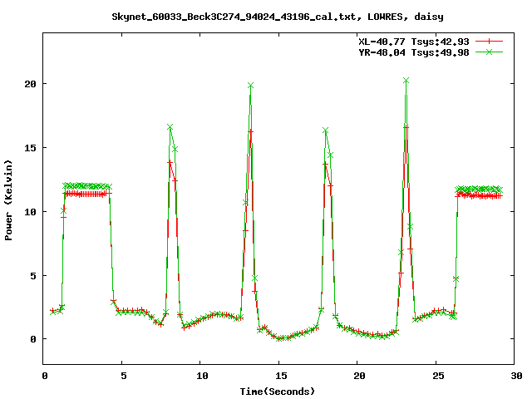Click the green peak marker near 8 seconds

(x=170, y=127)
